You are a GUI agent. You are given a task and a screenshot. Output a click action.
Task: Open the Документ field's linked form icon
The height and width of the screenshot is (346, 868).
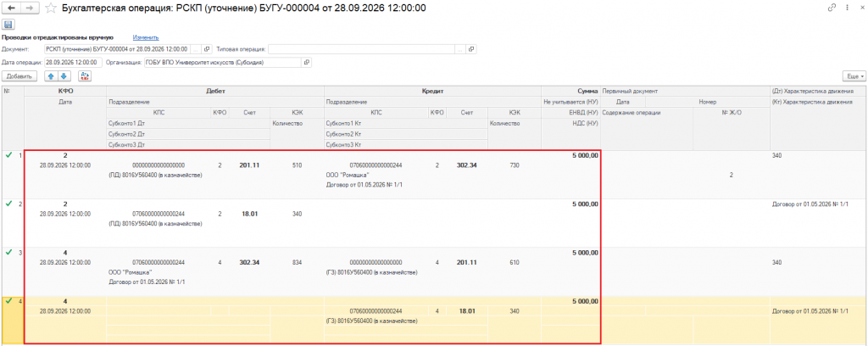tap(208, 49)
